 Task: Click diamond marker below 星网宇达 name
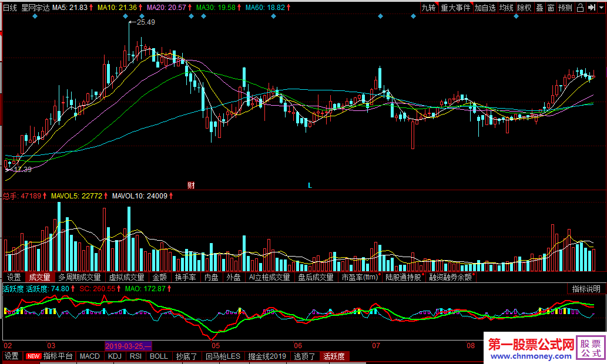pos(35,16)
